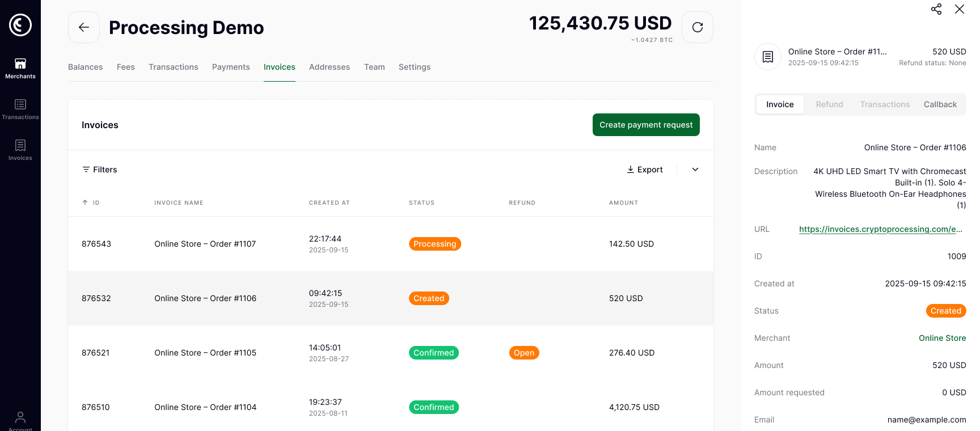The image size is (980, 431).
Task: Click Create payment request button
Action: [646, 125]
